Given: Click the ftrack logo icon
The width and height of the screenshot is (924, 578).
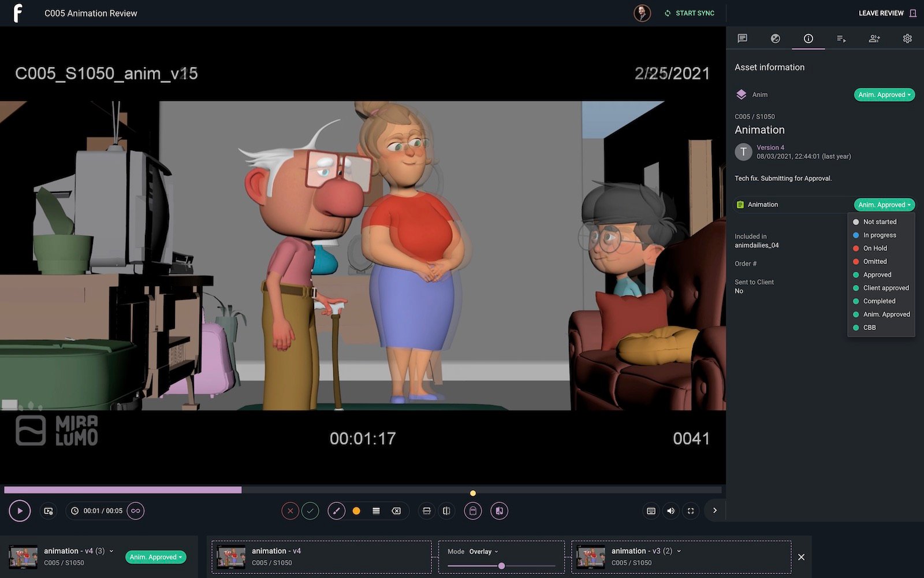Looking at the screenshot, I should 18,13.
